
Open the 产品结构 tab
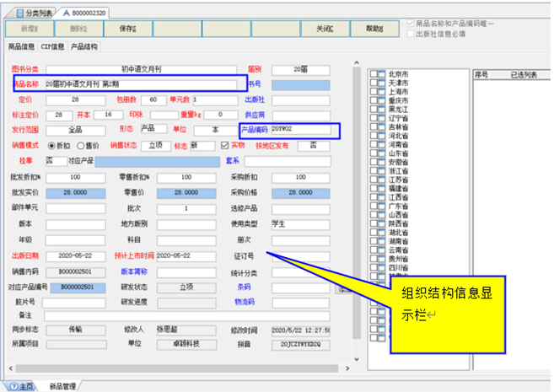83,47
